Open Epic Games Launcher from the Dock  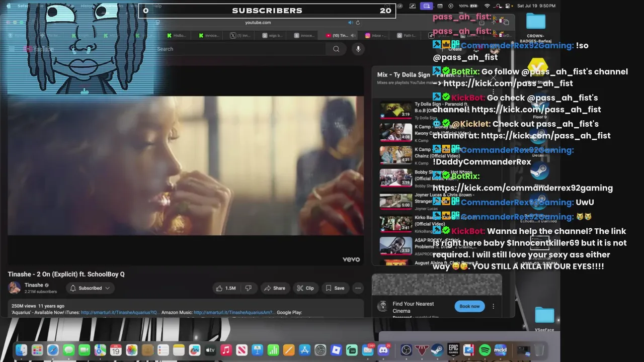pos(453,350)
